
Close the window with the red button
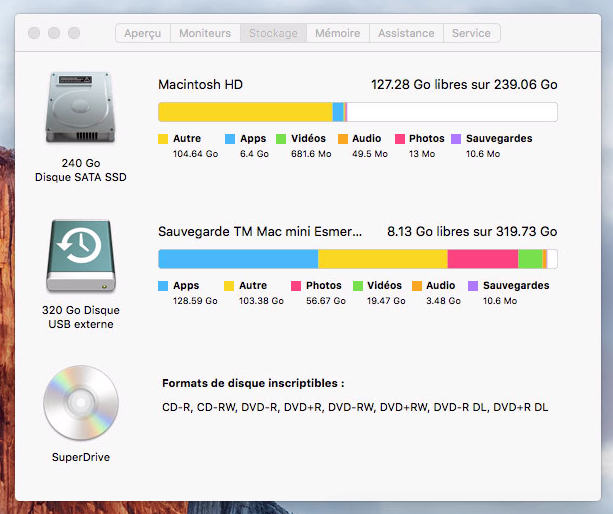click(x=33, y=33)
